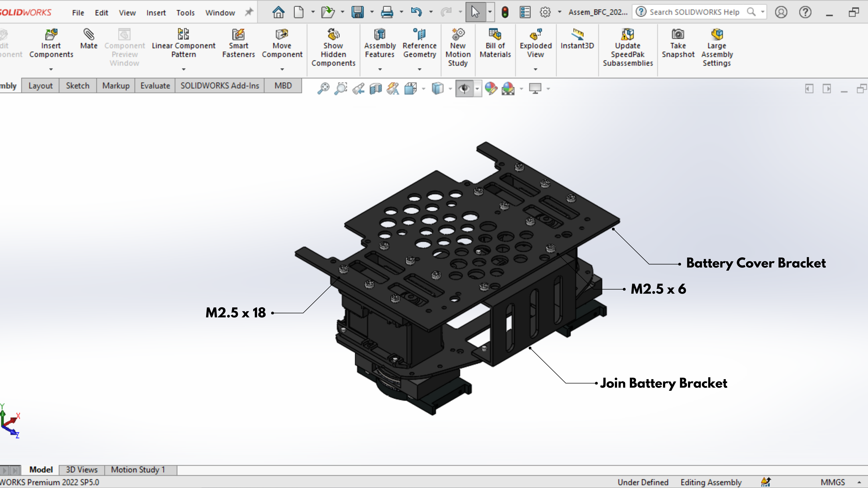Open the Window menu
Viewport: 868px width, 488px height.
(x=220, y=13)
